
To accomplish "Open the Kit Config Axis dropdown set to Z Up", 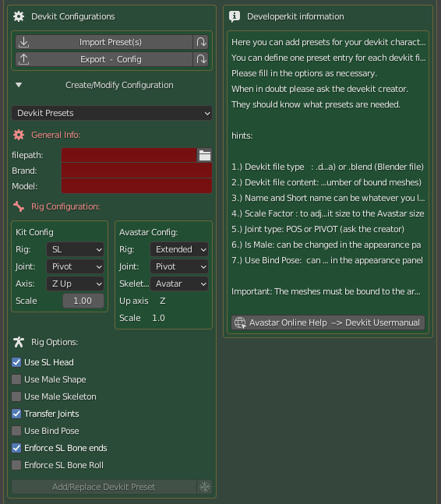I will click(x=76, y=284).
